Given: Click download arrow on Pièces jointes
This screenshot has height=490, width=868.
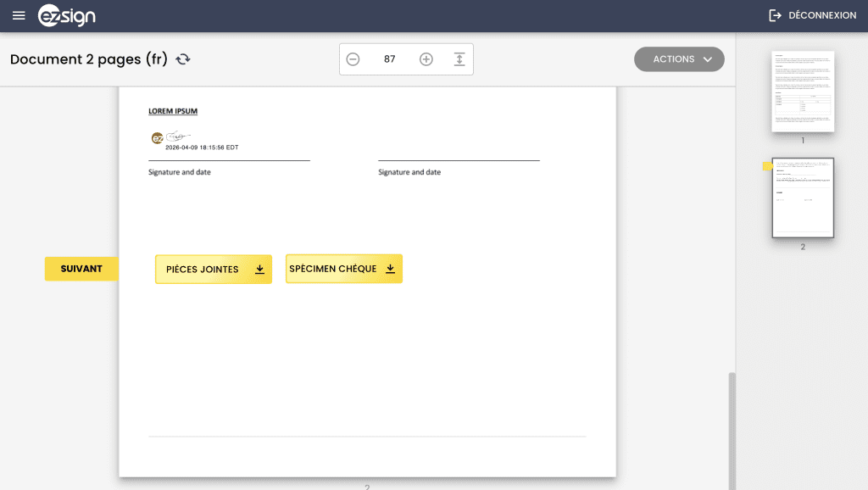Looking at the screenshot, I should [x=260, y=270].
